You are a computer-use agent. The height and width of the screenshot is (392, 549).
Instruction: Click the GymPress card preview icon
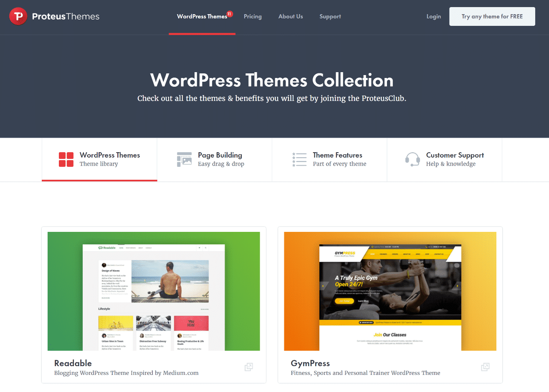pyautogui.click(x=485, y=367)
